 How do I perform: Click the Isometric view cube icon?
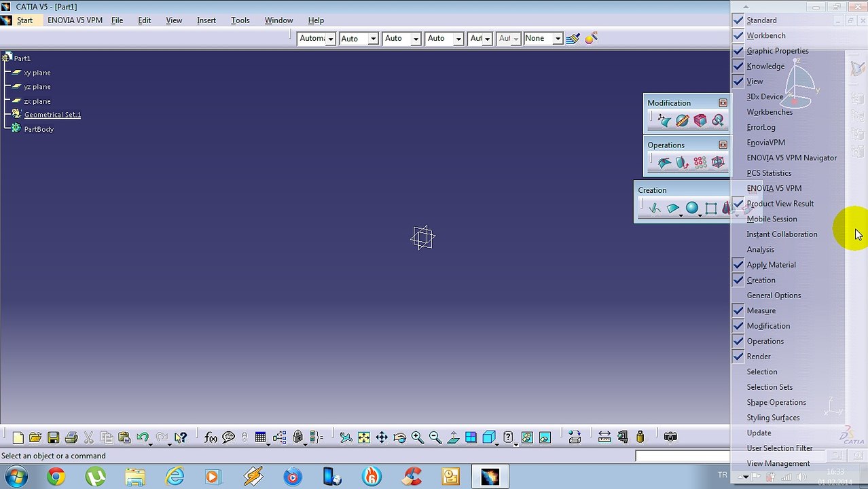[x=489, y=437]
